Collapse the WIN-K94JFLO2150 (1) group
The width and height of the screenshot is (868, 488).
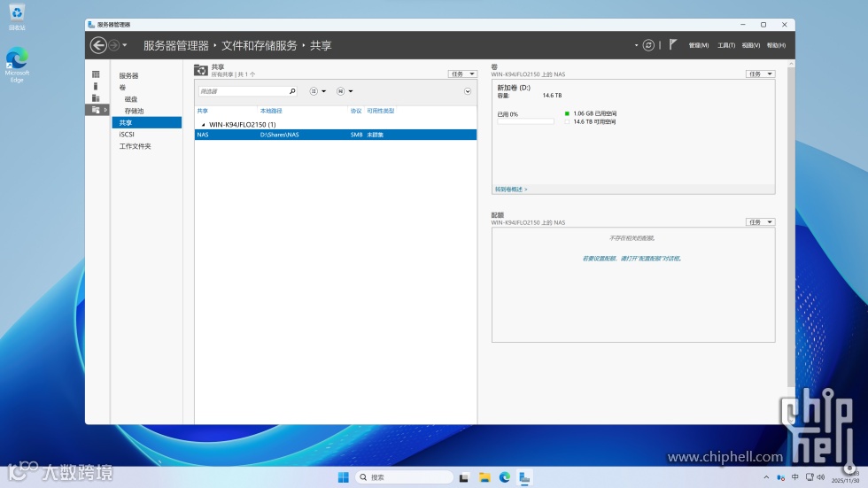203,125
